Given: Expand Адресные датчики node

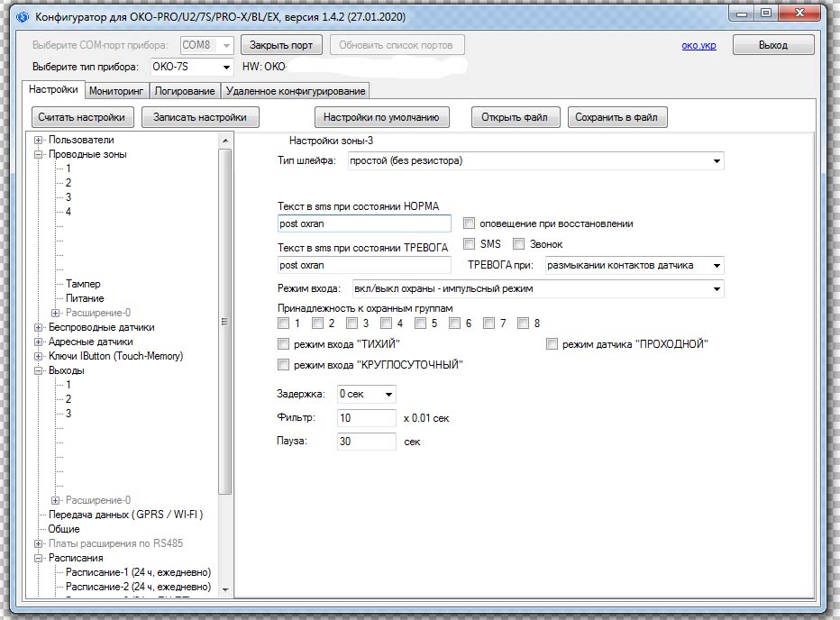Looking at the screenshot, I should [x=38, y=342].
